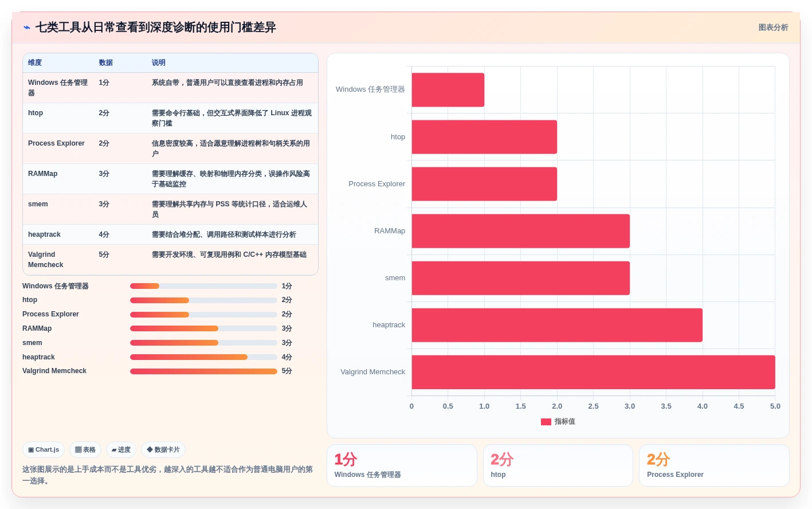Viewport: 812px width, 509px height.
Task: Click description starting 需要理解缓存
Action: pyautogui.click(x=231, y=179)
